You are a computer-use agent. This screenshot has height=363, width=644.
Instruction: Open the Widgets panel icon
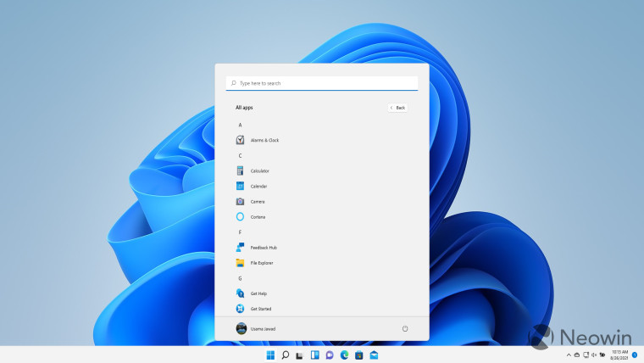pos(314,355)
